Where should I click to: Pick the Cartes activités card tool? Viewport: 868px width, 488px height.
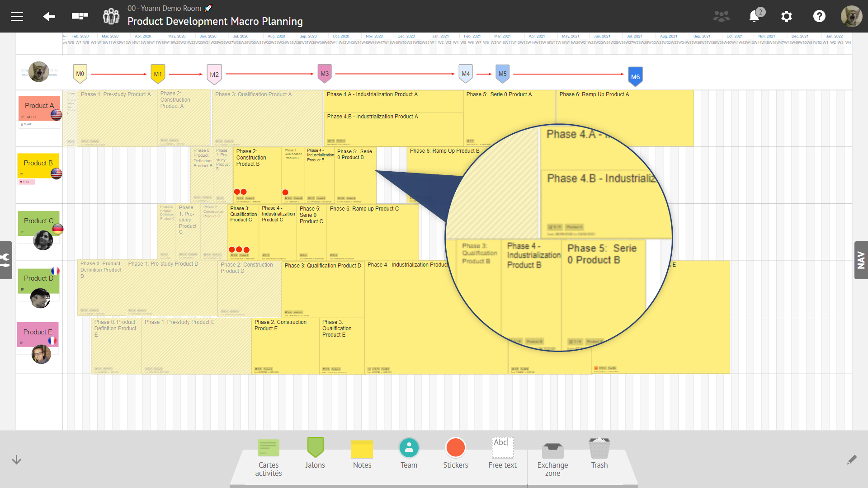269,457
